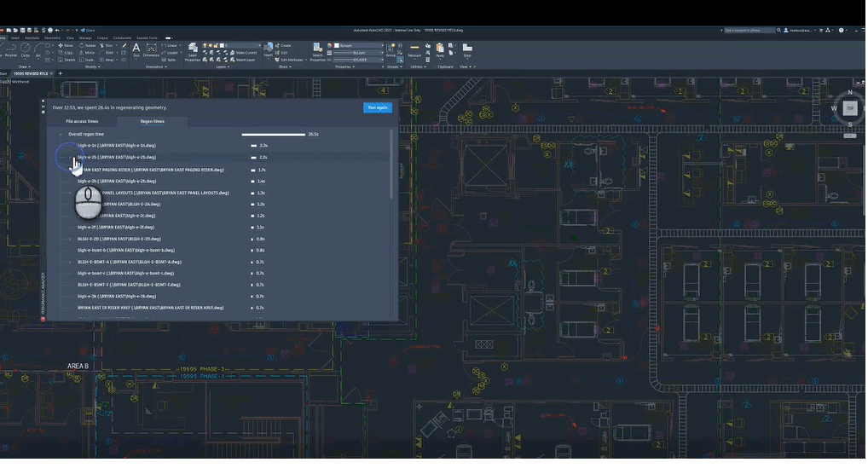Expand the Block panel dropdown

tap(285, 67)
